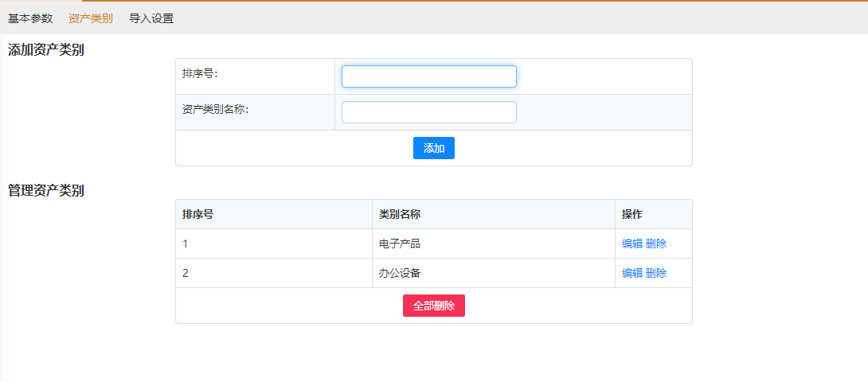
Task: Switch to the 导入设置 tab
Action: (x=151, y=18)
